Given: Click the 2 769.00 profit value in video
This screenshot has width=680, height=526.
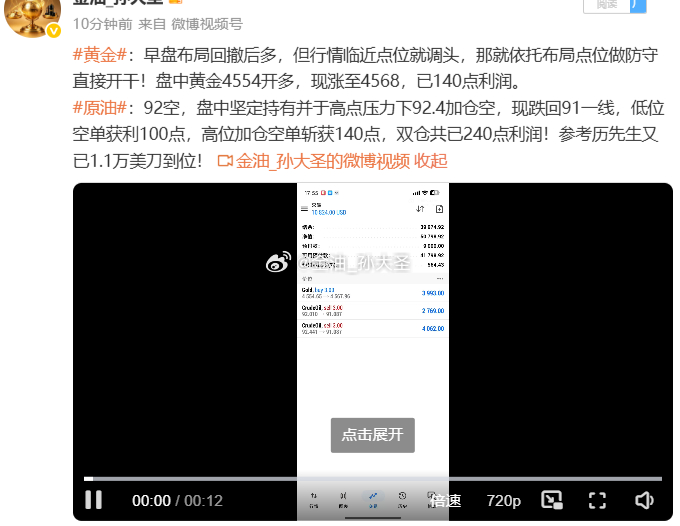Looking at the screenshot, I should [433, 311].
